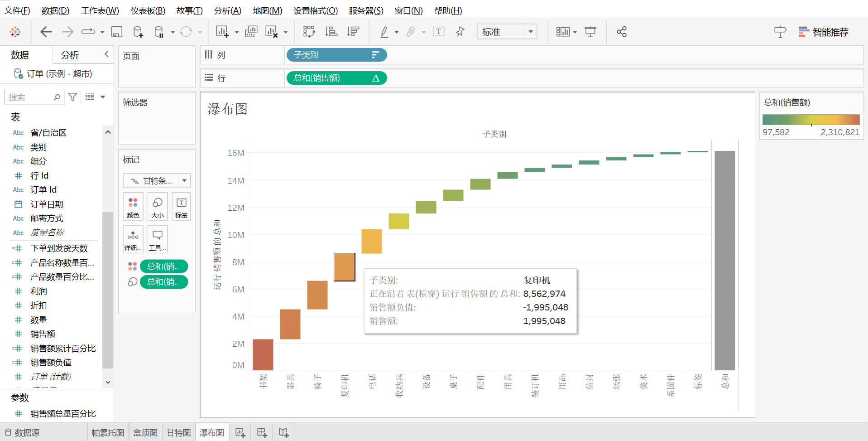Switch to the 帕累托图 sheet tab

[x=108, y=432]
